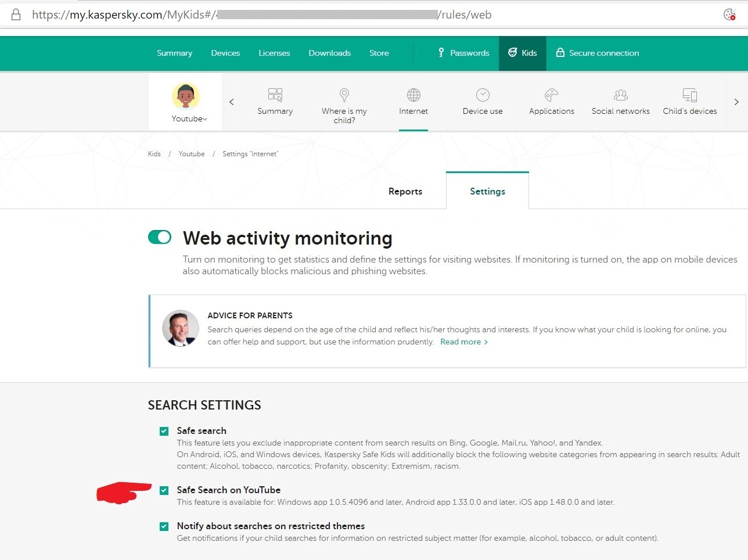Screen dimensions: 748x560
Task: Open the Applications section label
Action: point(552,111)
